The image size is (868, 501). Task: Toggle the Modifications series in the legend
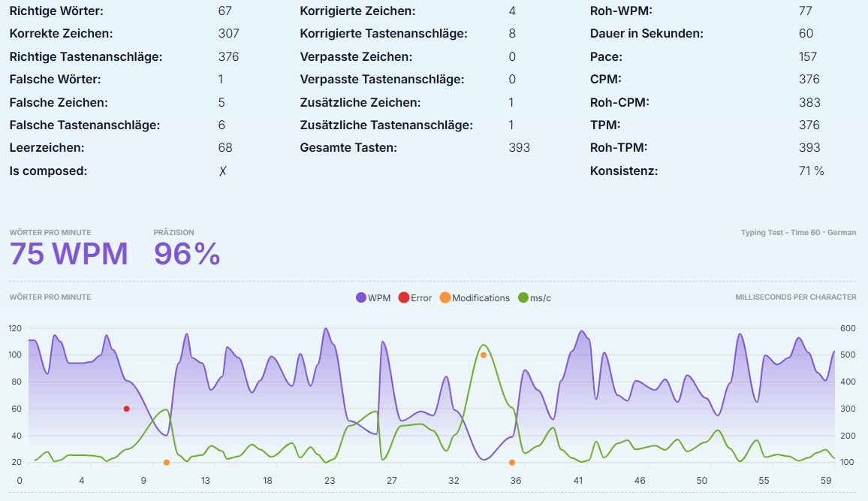pyautogui.click(x=475, y=298)
